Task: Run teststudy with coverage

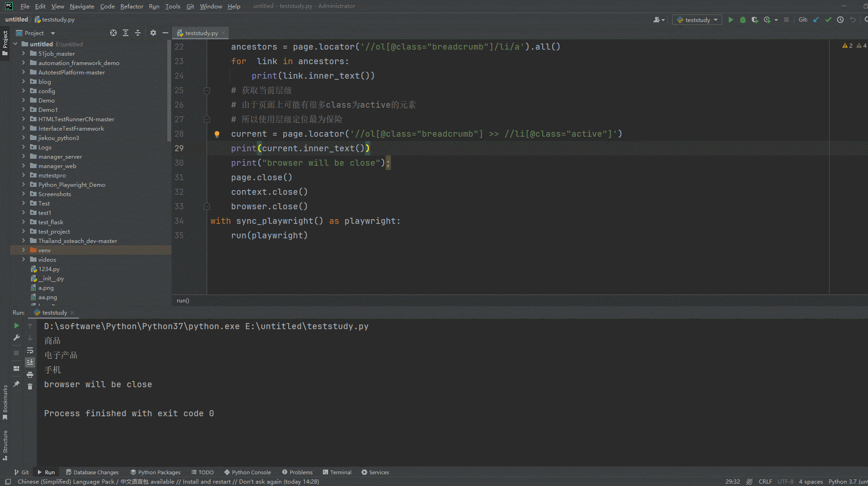Action: pos(755,20)
